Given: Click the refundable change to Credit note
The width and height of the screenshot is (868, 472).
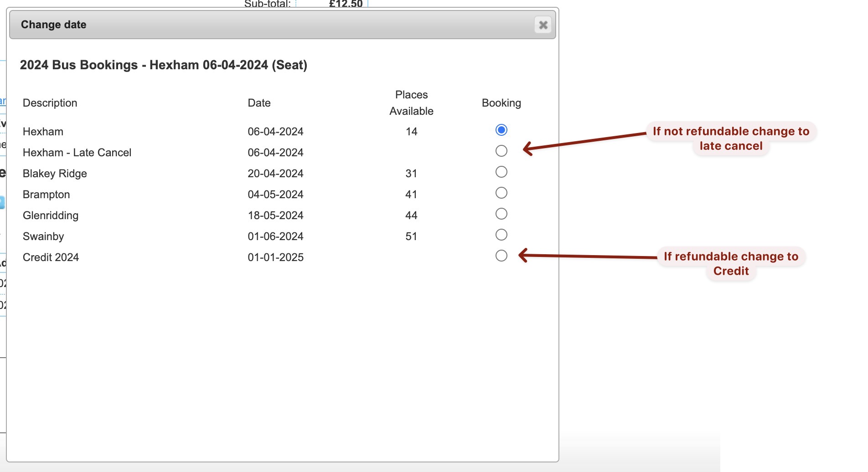Looking at the screenshot, I should pos(731,264).
